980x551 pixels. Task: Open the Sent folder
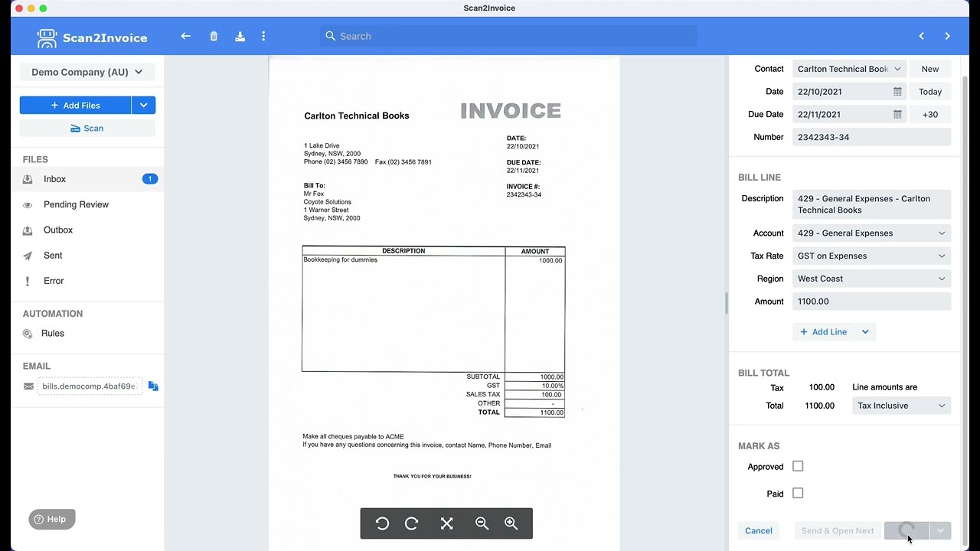pos(87,256)
